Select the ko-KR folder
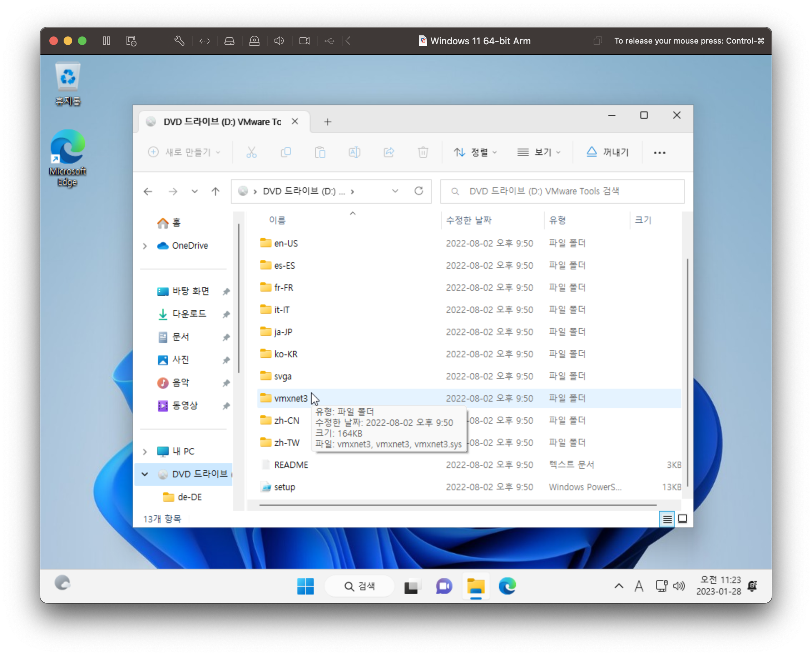The image size is (812, 656). coord(469,354)
